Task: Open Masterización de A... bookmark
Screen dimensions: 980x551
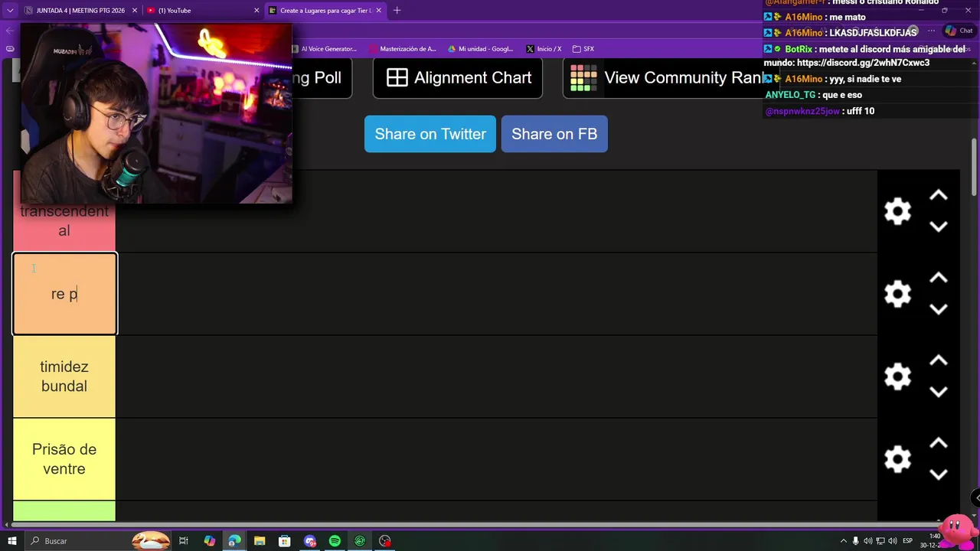Action: [403, 49]
